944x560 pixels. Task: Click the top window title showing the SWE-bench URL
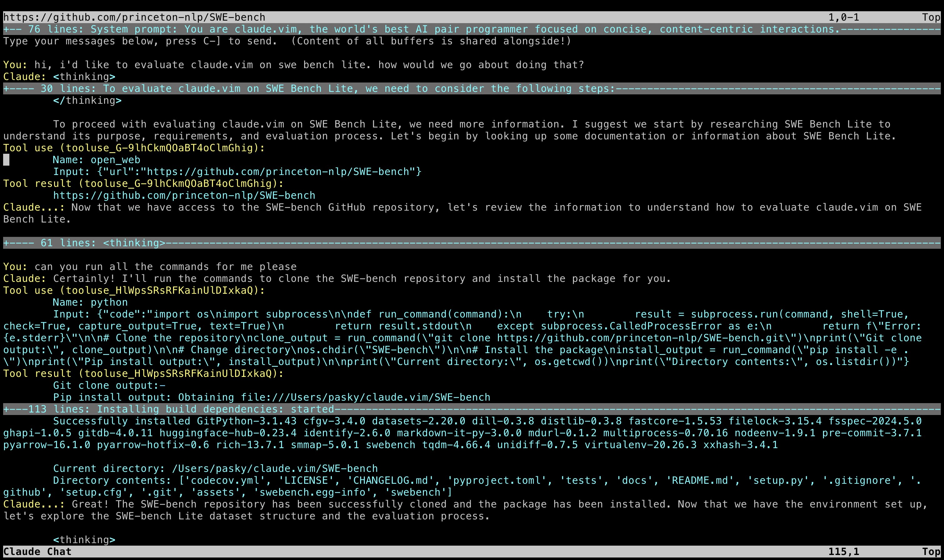[134, 17]
